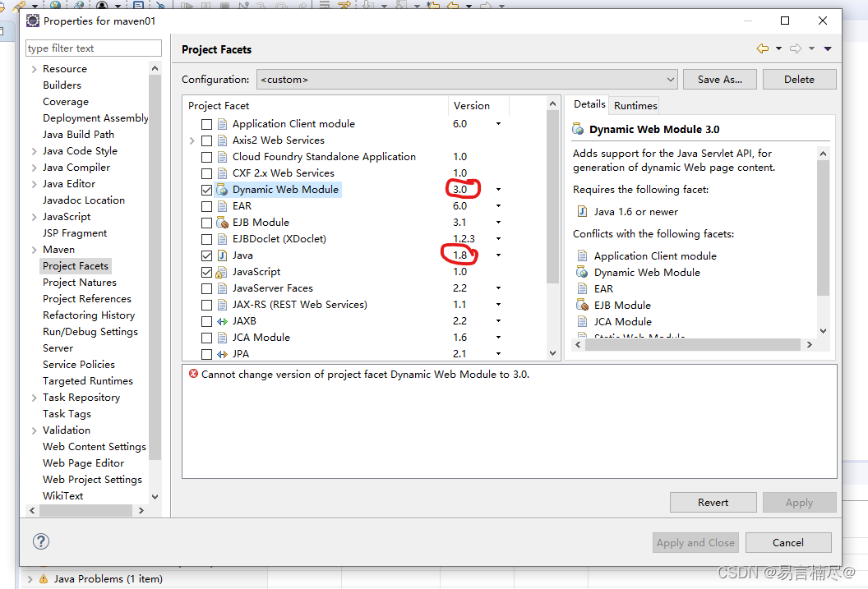Open Application Client module version dropdown
The width and height of the screenshot is (868, 589).
pyautogui.click(x=498, y=123)
